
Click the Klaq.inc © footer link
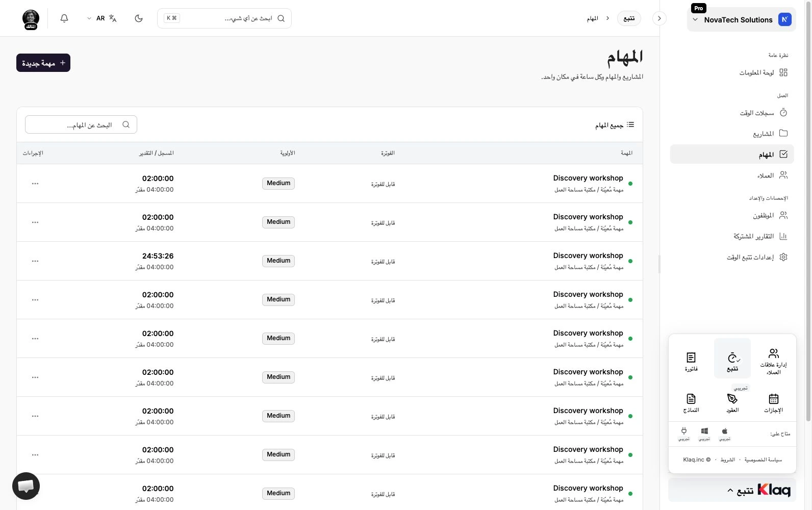click(697, 460)
